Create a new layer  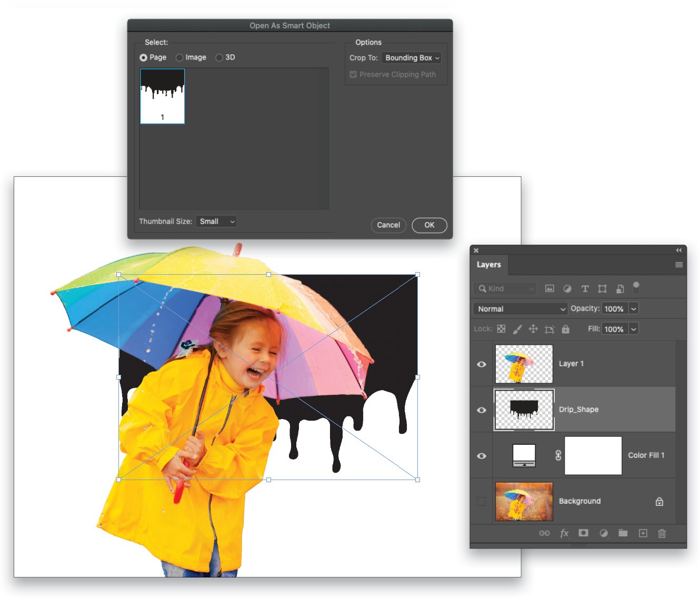point(643,533)
